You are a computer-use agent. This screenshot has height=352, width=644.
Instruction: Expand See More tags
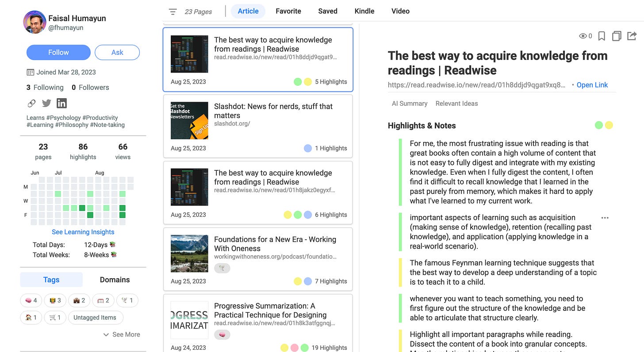pyautogui.click(x=122, y=335)
